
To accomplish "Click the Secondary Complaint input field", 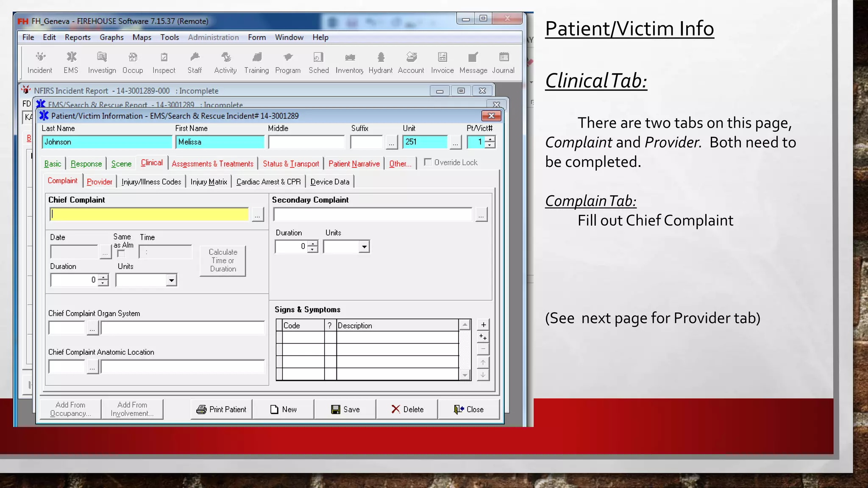I will point(373,214).
